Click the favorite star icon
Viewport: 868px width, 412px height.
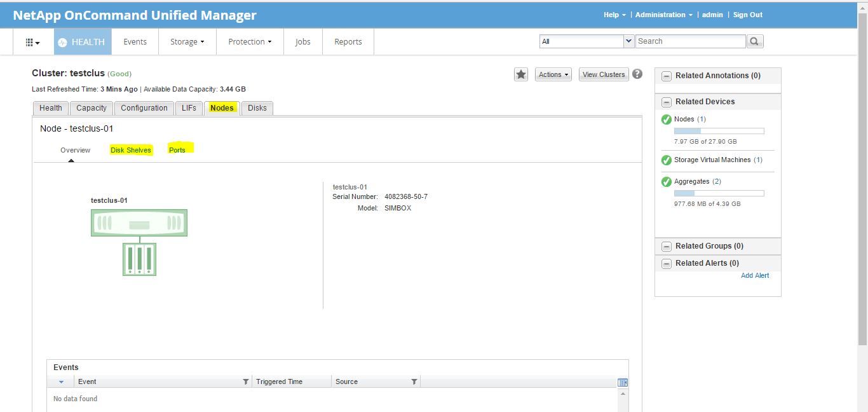pyautogui.click(x=521, y=74)
